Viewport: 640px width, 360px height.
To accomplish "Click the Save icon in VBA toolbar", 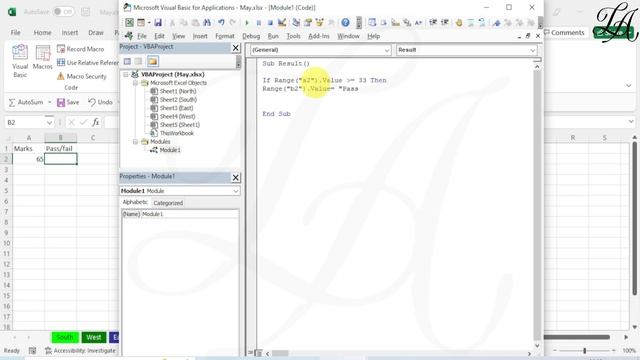I will [158, 23].
